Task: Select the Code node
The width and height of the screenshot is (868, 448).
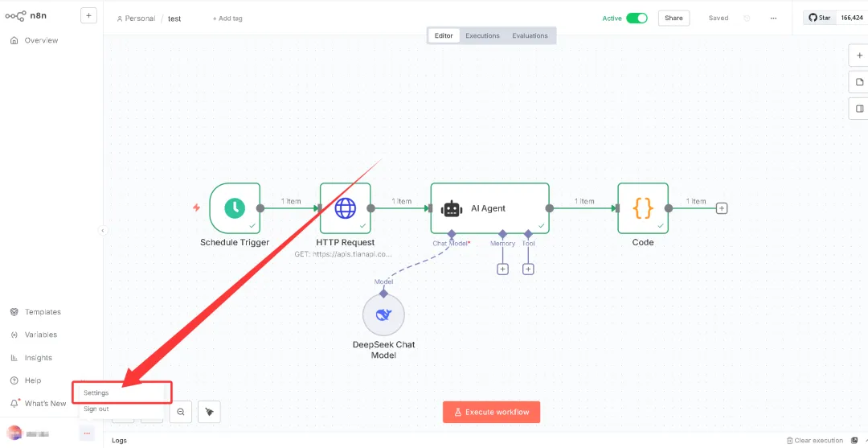Action: 643,208
